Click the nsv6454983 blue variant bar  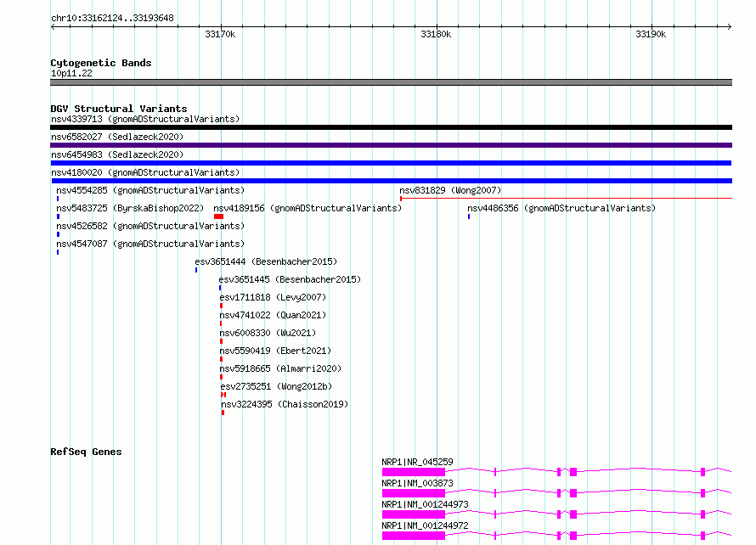pyautogui.click(x=391, y=163)
